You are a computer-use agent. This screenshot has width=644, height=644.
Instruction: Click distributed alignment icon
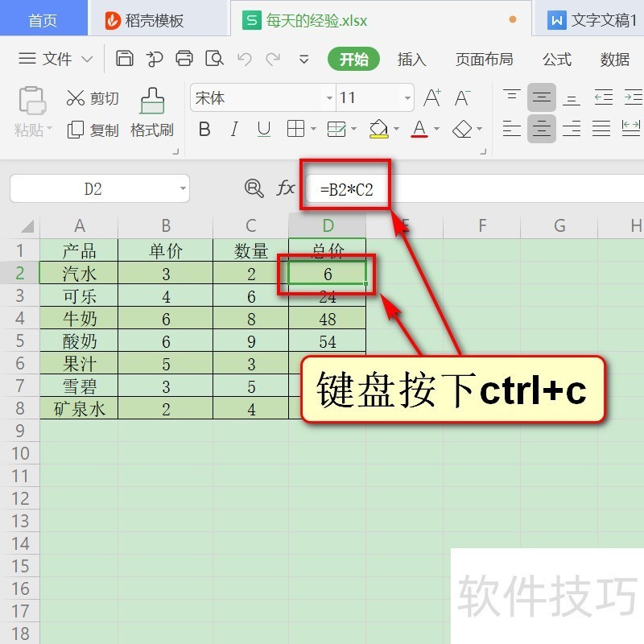(631, 129)
